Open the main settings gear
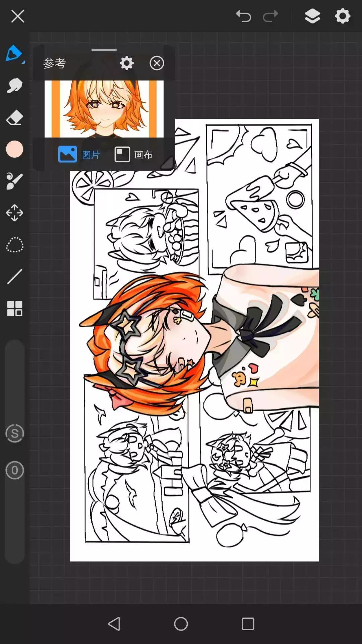The height and width of the screenshot is (644, 362). point(343,16)
